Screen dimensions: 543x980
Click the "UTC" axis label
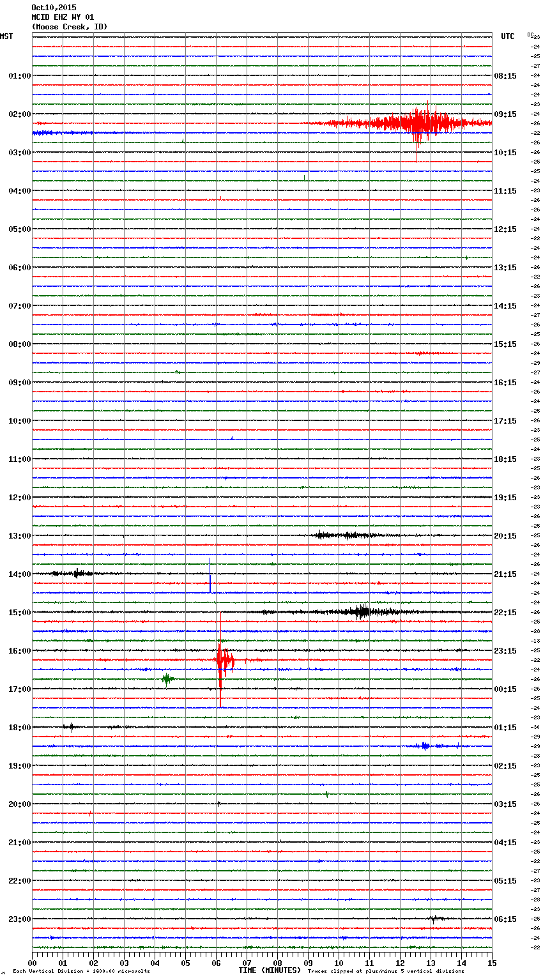[x=508, y=36]
